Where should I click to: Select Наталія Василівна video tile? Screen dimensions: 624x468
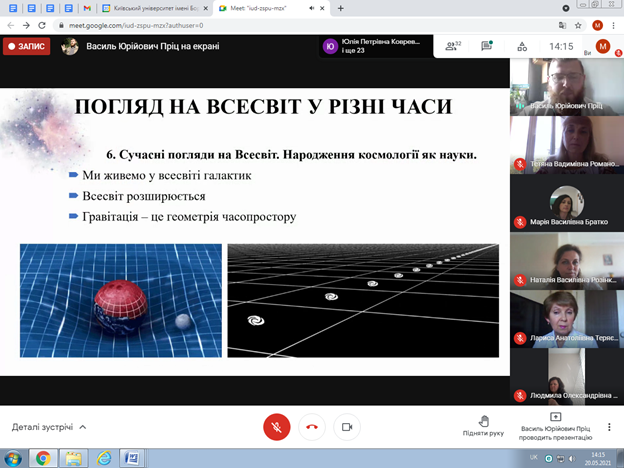tap(567, 261)
